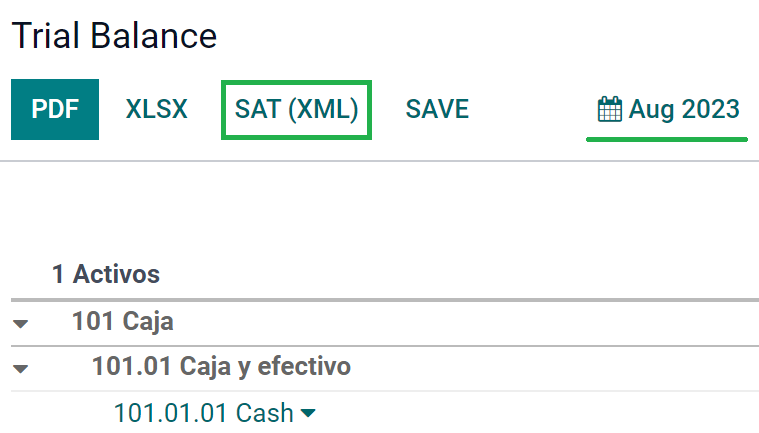Image resolution: width=759 pixels, height=433 pixels.
Task: Click the divider line under export toolbar
Action: click(379, 161)
